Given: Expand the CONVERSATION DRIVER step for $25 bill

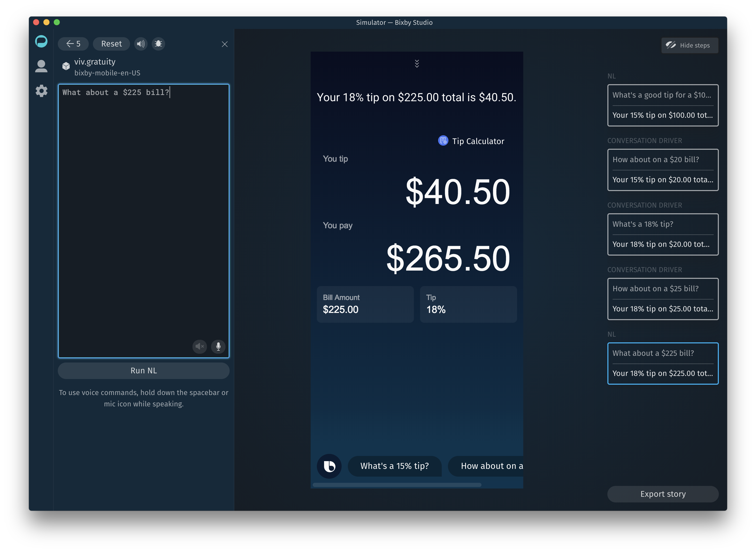Looking at the screenshot, I should (x=662, y=298).
